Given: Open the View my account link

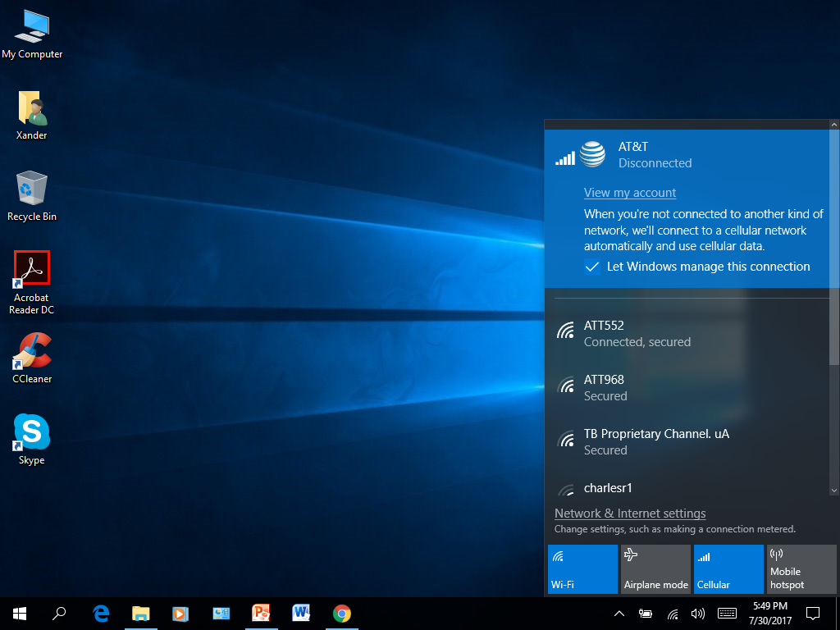Looking at the screenshot, I should pos(629,193).
